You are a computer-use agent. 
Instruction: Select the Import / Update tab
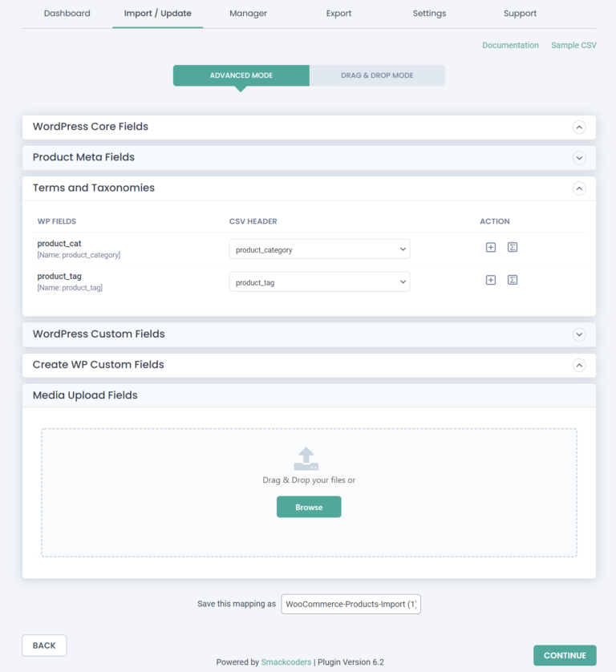(158, 14)
